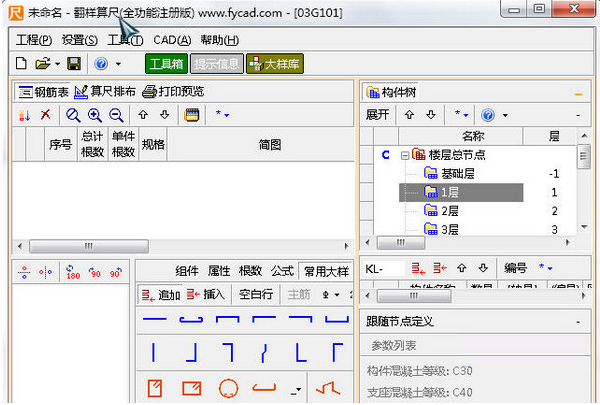Click the zoom out magnifier icon
Viewport: 600px width, 405px height.
[116, 115]
